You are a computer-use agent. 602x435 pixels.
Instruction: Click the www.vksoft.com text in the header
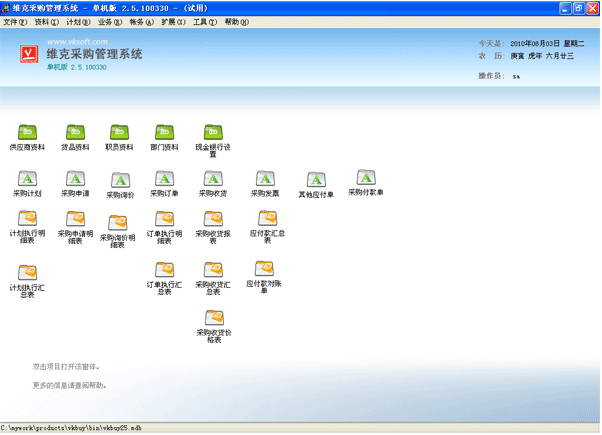78,42
